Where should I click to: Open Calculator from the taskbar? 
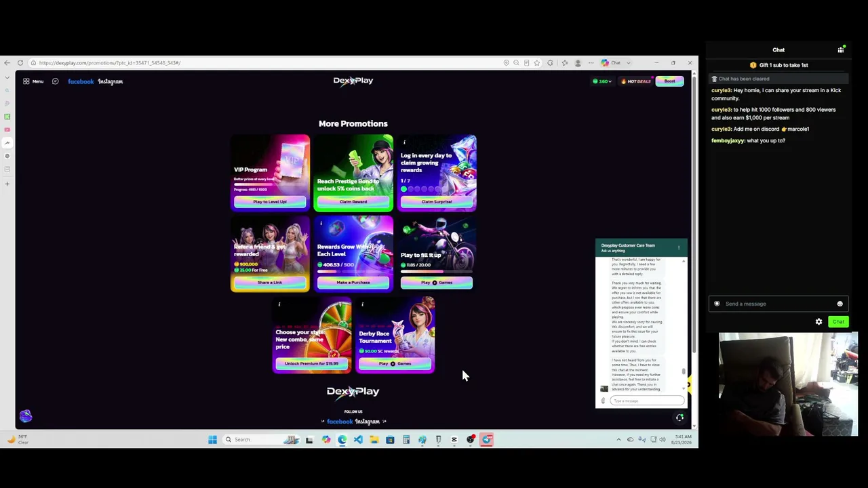[406, 440]
